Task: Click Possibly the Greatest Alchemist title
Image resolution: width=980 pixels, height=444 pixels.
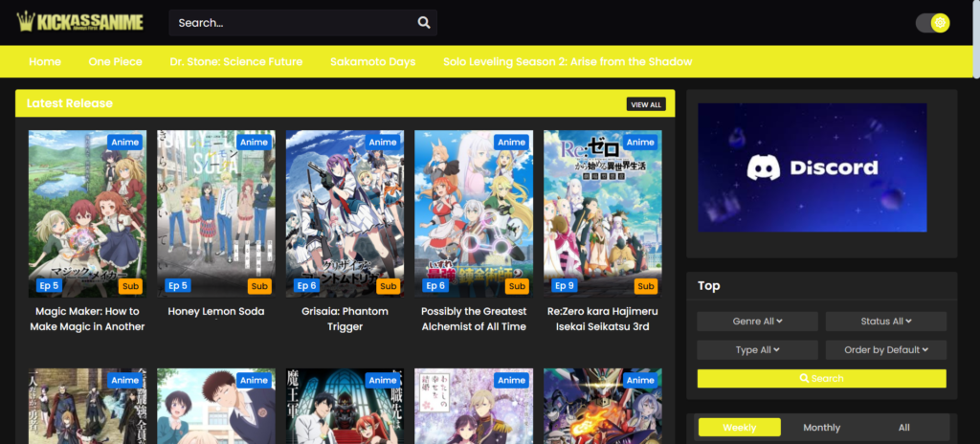Action: click(x=474, y=319)
